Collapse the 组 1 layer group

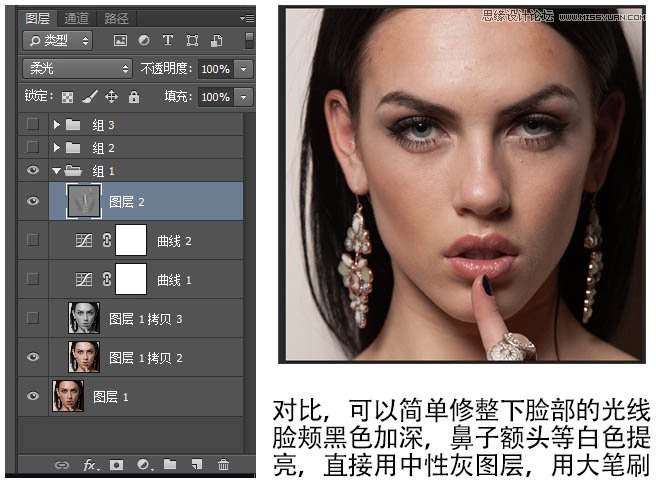[57, 171]
